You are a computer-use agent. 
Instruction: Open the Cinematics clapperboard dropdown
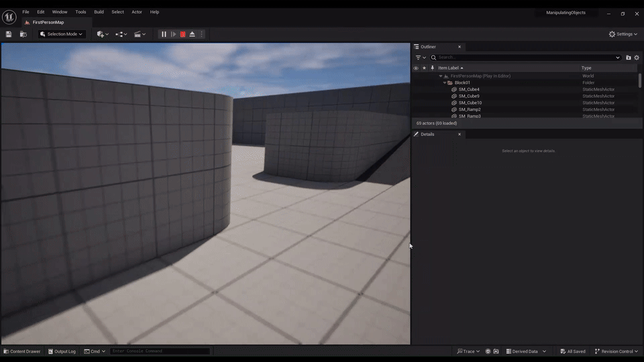coord(140,34)
